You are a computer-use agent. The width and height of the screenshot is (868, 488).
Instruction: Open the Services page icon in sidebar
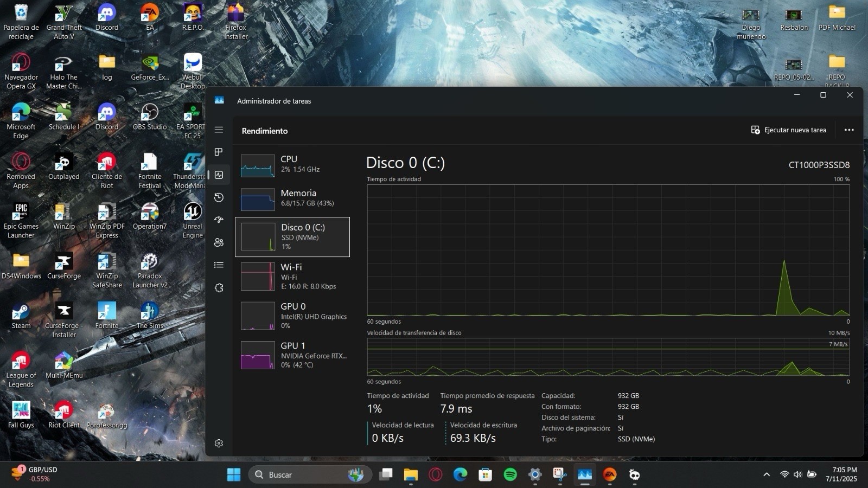(219, 288)
